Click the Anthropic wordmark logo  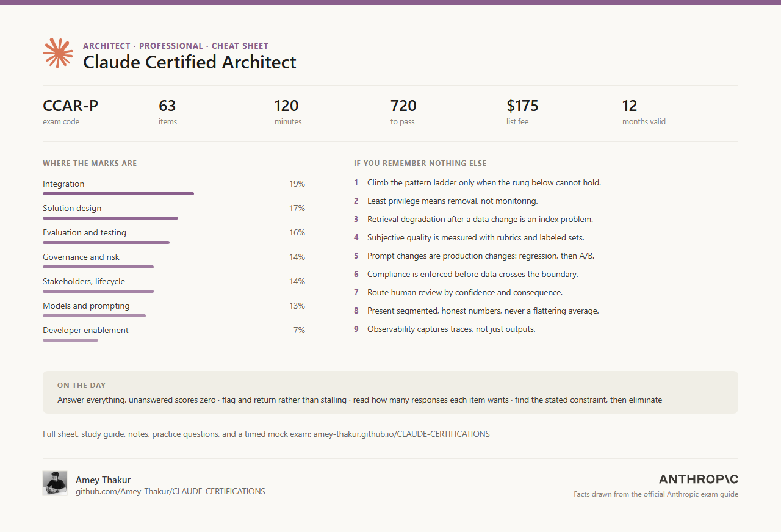(699, 479)
